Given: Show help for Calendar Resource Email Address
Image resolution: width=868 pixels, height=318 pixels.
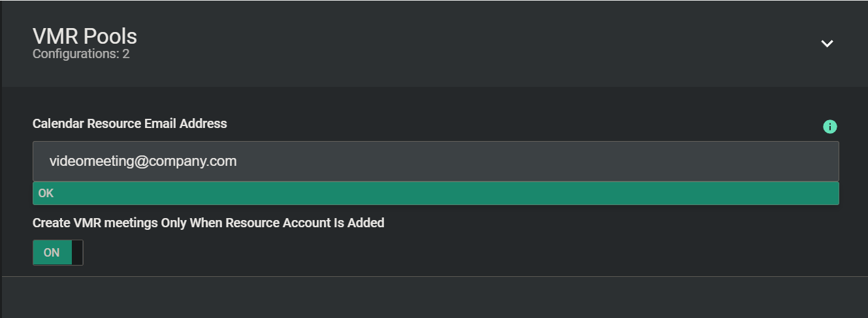Looking at the screenshot, I should point(830,127).
